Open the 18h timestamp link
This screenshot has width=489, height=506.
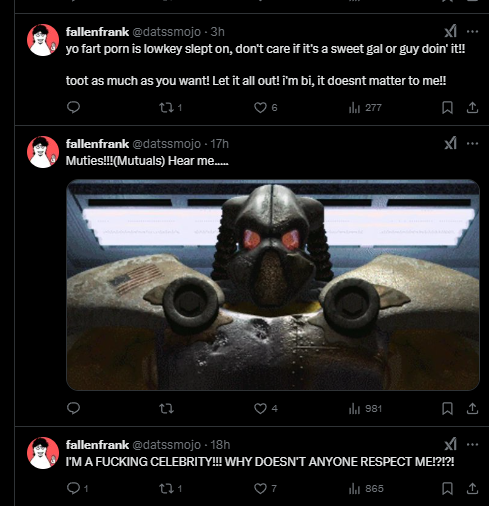pos(220,445)
